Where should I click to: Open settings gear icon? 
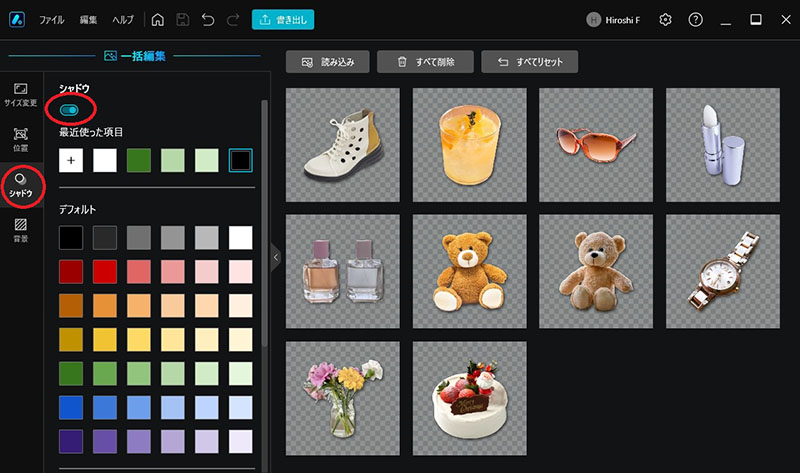665,20
